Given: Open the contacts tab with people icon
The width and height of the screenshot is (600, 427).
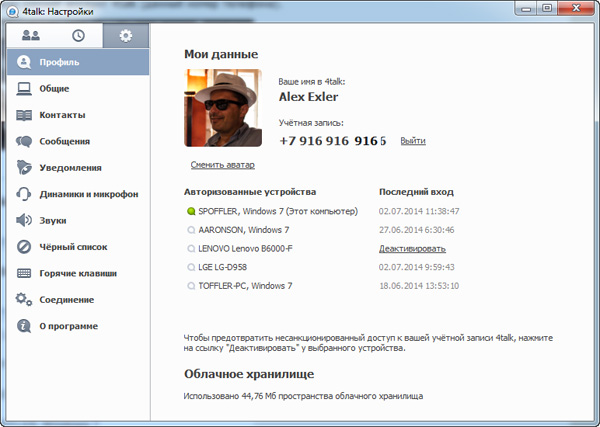Looking at the screenshot, I should click(30, 37).
